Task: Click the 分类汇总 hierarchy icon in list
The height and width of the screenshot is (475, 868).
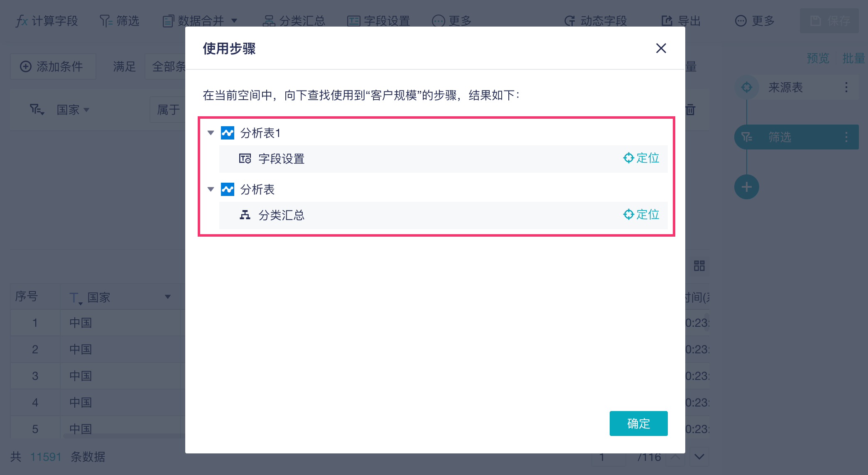Action: (x=245, y=215)
